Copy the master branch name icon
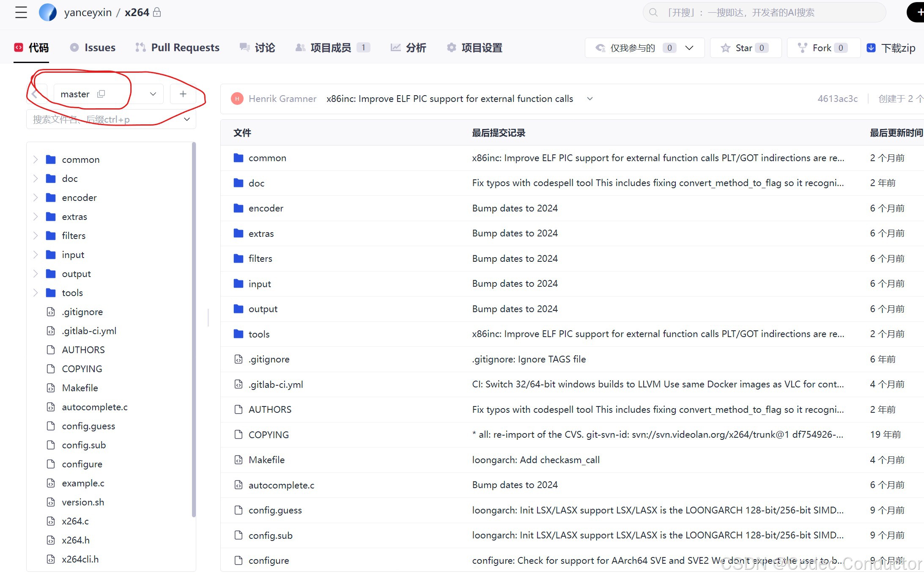The height and width of the screenshot is (579, 924). [101, 94]
